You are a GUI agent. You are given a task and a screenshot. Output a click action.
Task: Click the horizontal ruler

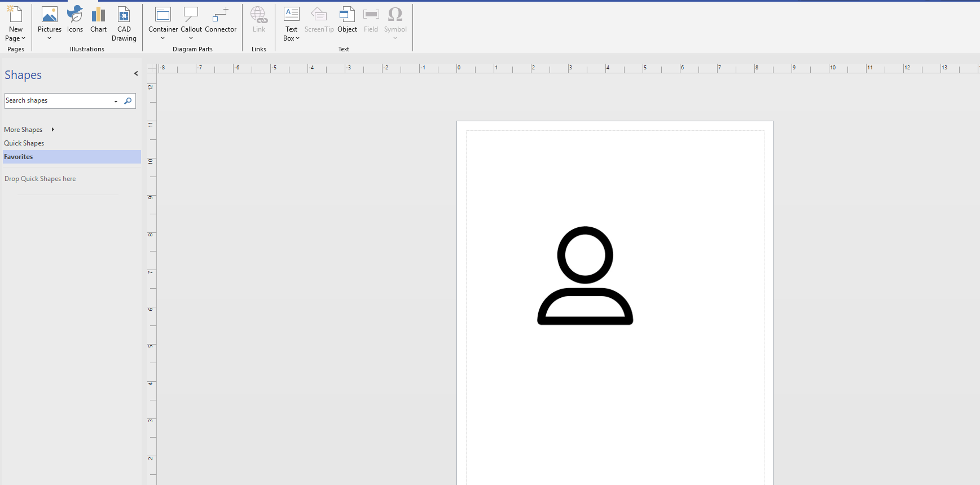click(x=569, y=68)
